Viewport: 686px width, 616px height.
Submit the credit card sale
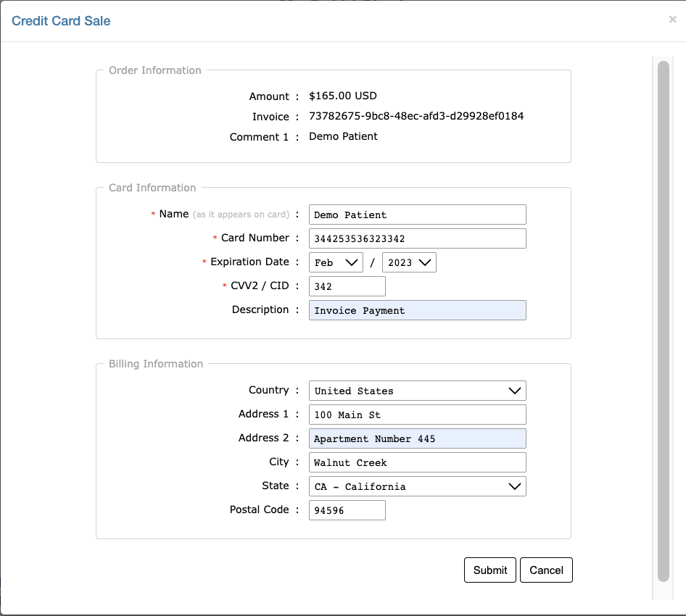(x=490, y=570)
